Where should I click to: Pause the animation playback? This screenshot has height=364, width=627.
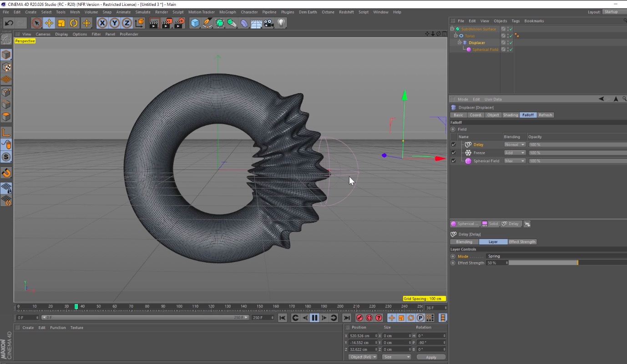(314, 318)
